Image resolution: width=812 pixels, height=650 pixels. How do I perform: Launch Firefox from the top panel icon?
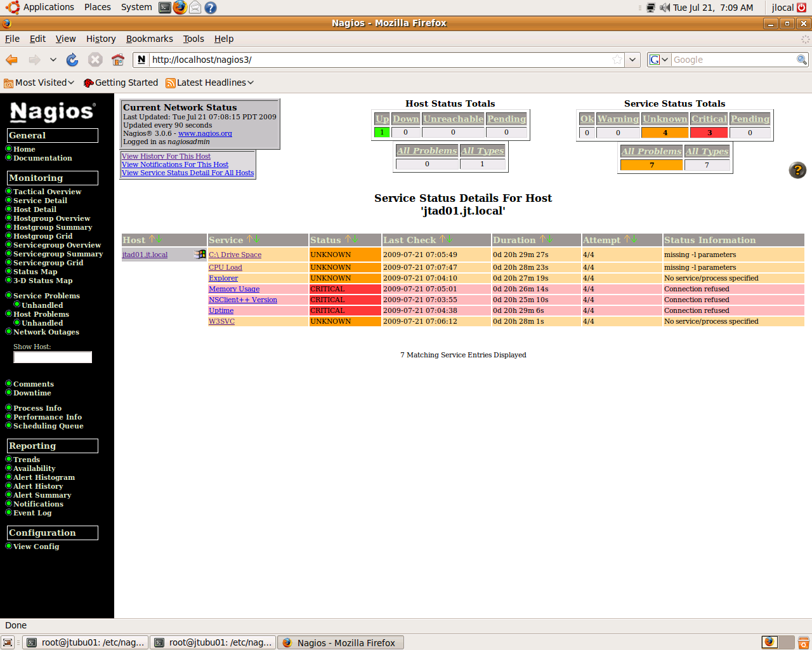(180, 8)
